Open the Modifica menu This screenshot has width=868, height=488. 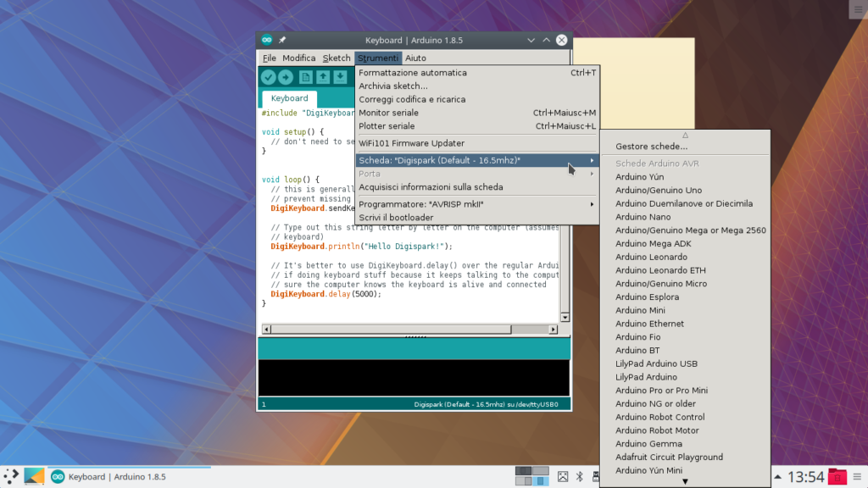pos(299,58)
